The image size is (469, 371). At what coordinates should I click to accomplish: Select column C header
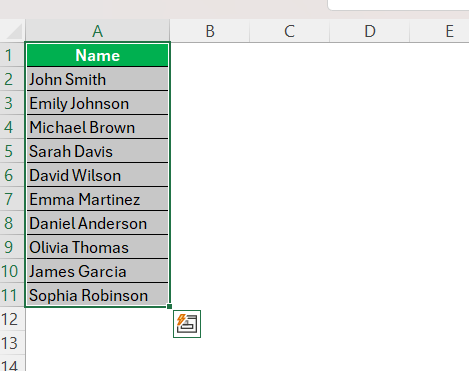tap(290, 31)
